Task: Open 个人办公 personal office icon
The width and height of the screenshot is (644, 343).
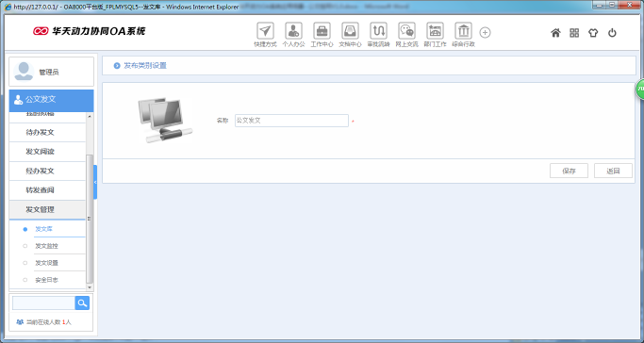Action: (x=293, y=31)
